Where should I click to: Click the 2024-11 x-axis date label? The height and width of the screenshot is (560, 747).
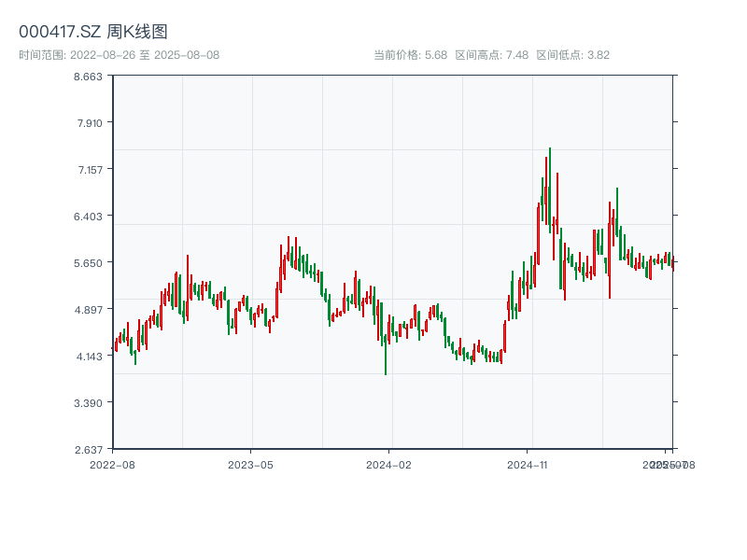528,464
